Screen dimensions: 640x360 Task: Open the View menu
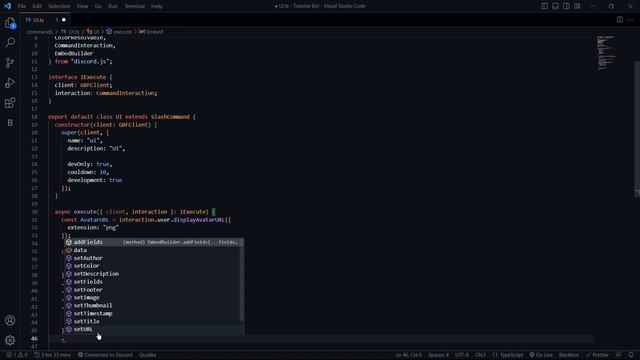(x=82, y=6)
